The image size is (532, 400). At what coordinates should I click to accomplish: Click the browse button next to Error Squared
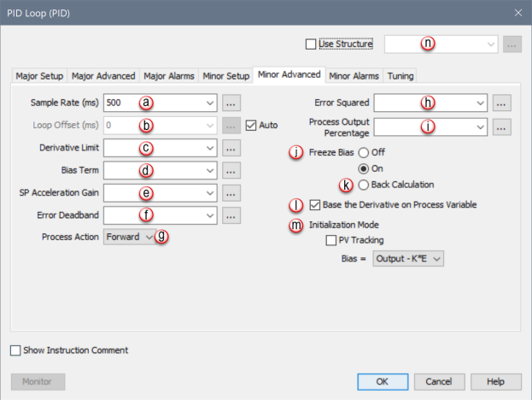tap(502, 103)
